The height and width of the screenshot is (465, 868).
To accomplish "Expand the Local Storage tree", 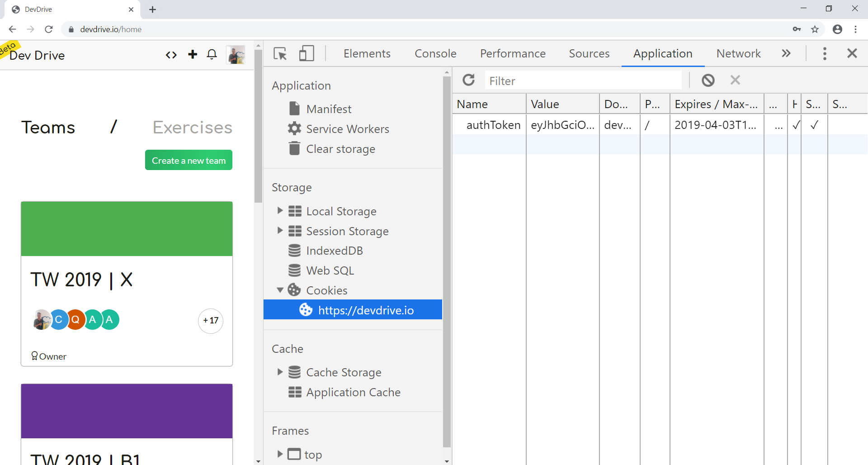I will (280, 211).
